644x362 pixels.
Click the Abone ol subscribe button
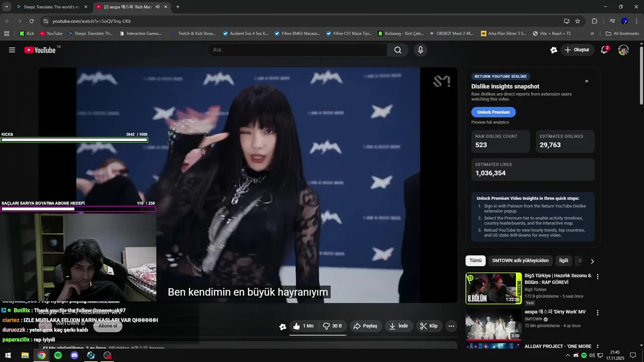pyautogui.click(x=108, y=326)
